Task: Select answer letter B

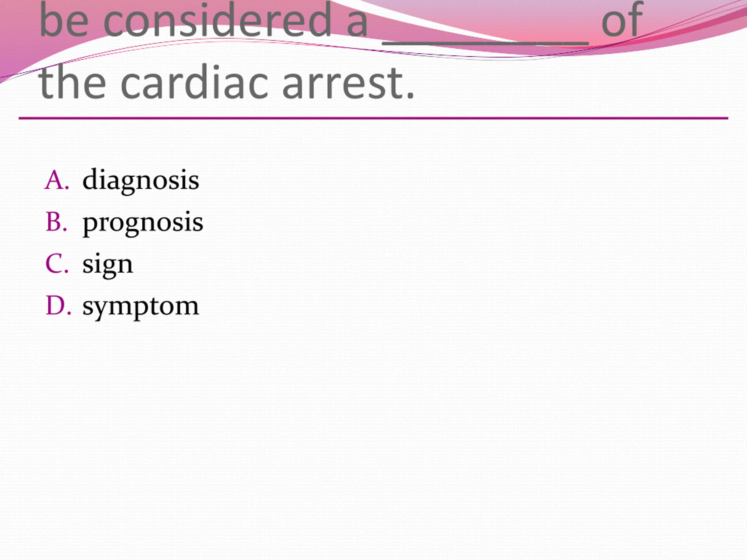Action: click(56, 222)
